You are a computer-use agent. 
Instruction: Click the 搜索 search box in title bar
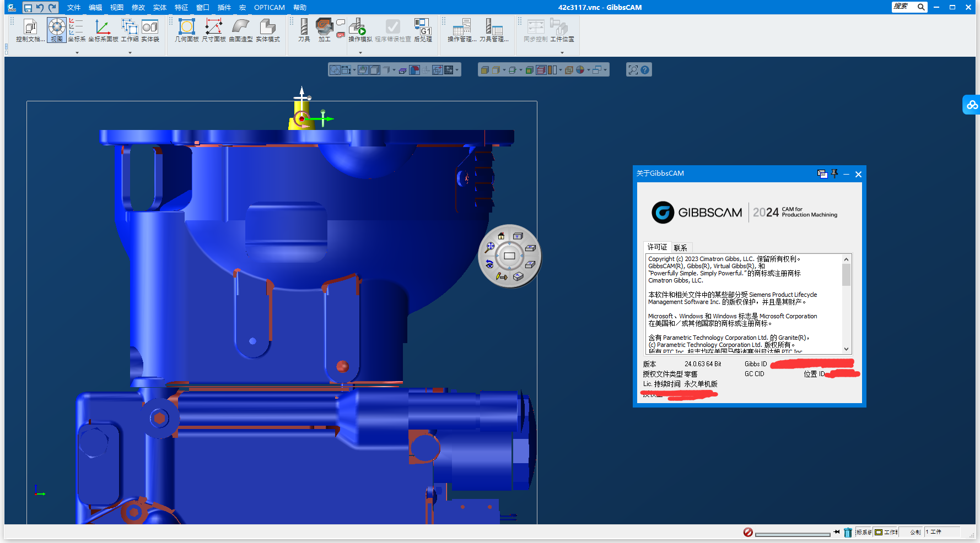pyautogui.click(x=909, y=7)
